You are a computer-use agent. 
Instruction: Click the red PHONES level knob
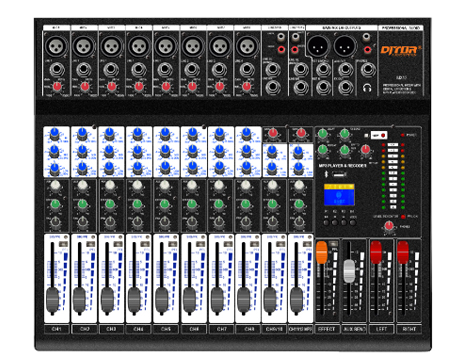tap(389, 226)
